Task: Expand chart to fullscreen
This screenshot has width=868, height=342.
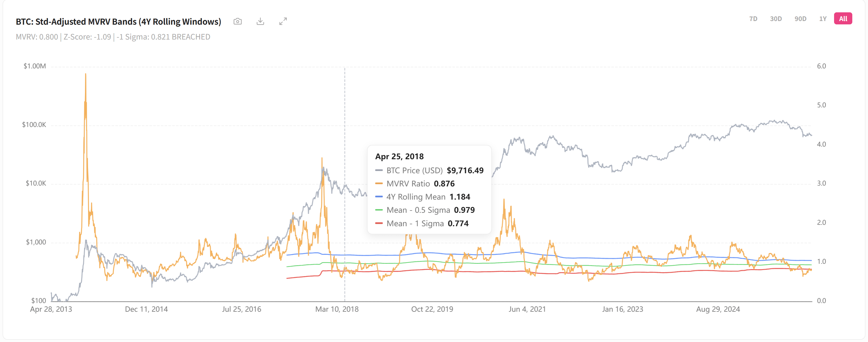Action: (x=283, y=22)
